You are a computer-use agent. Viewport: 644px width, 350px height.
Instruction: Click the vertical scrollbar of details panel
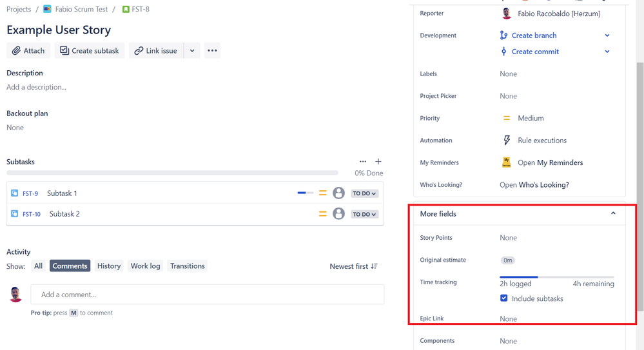coord(640,187)
